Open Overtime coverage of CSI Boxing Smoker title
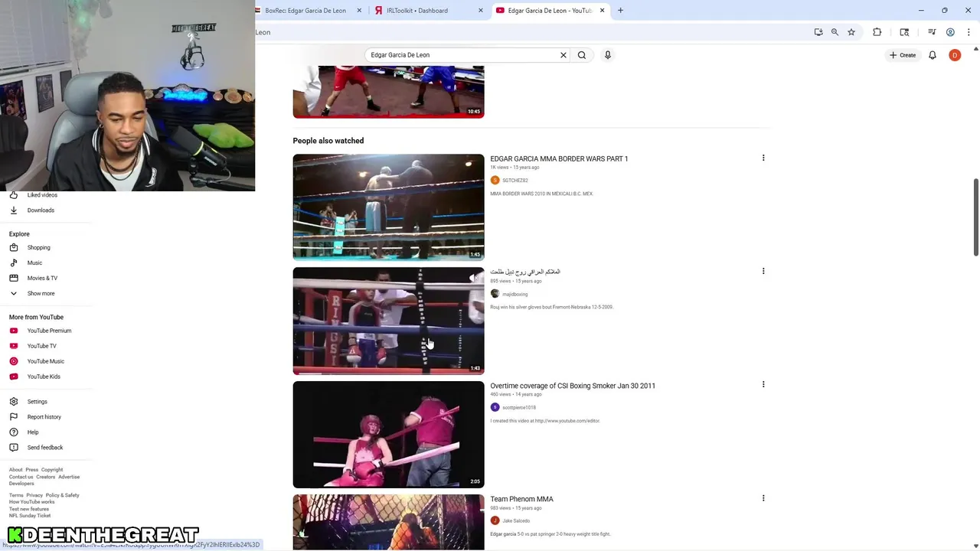 pyautogui.click(x=573, y=386)
